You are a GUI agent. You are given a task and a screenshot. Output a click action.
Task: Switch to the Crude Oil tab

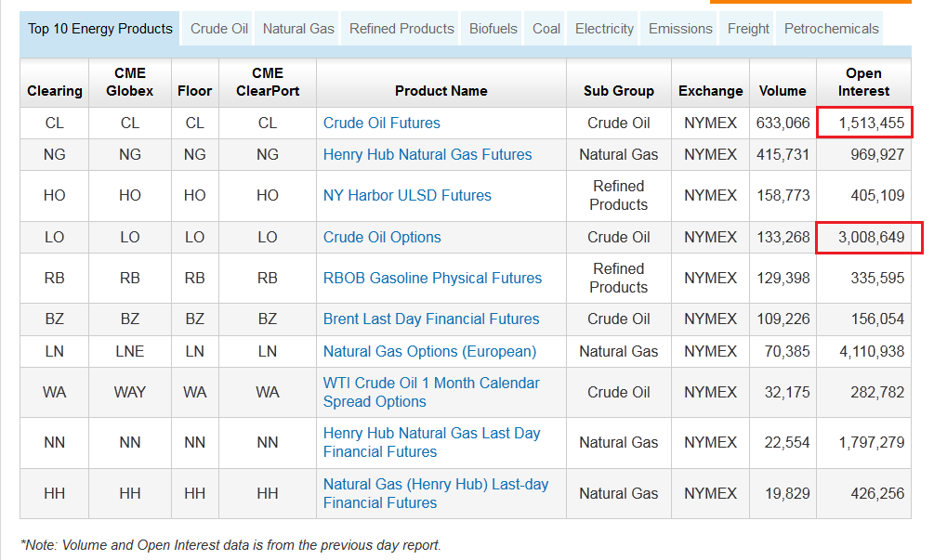[219, 29]
